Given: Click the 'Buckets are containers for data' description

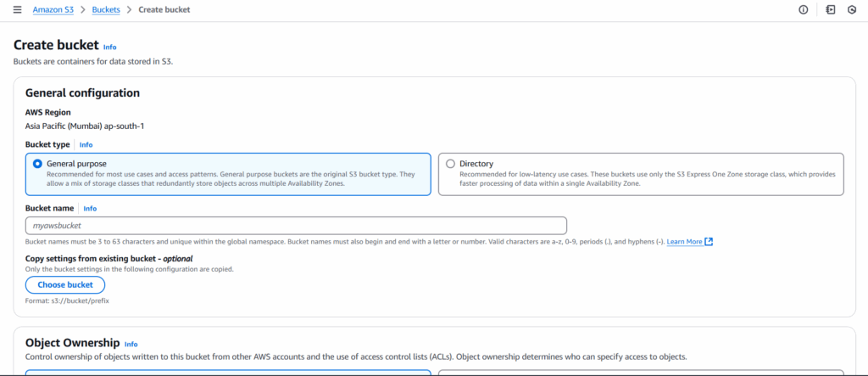Looking at the screenshot, I should click(x=93, y=62).
